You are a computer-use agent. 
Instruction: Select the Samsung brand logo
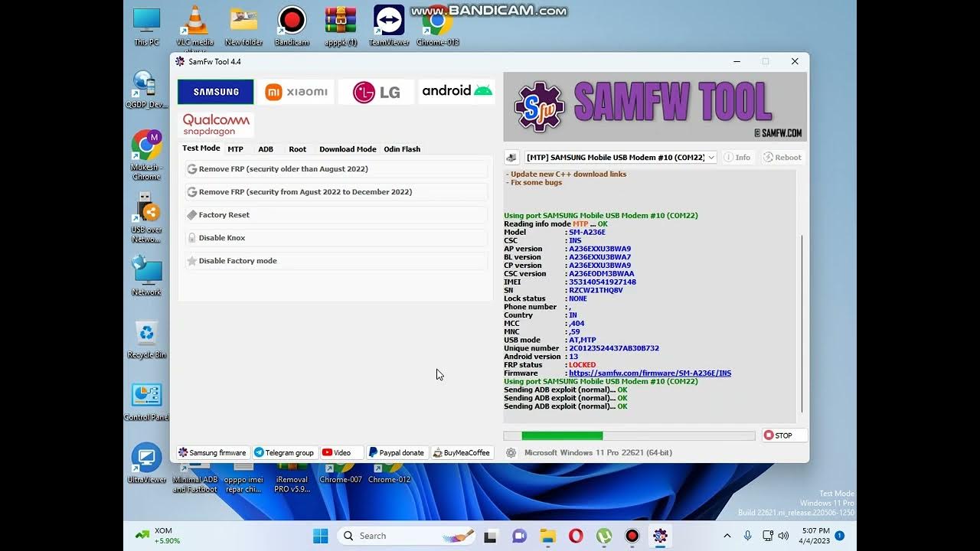(215, 92)
